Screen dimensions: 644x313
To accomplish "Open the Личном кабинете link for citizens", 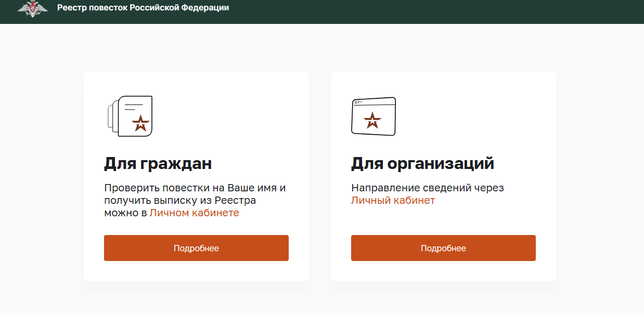I will (x=194, y=213).
